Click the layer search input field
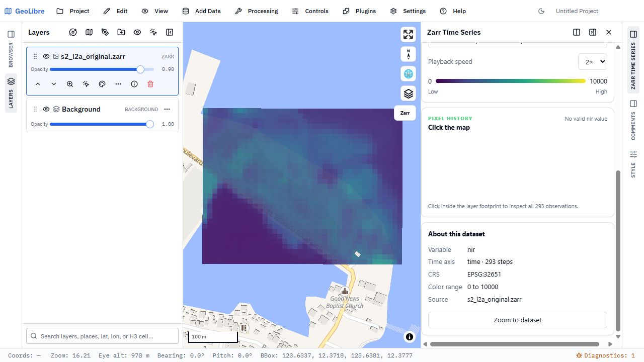Viewport: 644px width, 362px height. [x=103, y=336]
